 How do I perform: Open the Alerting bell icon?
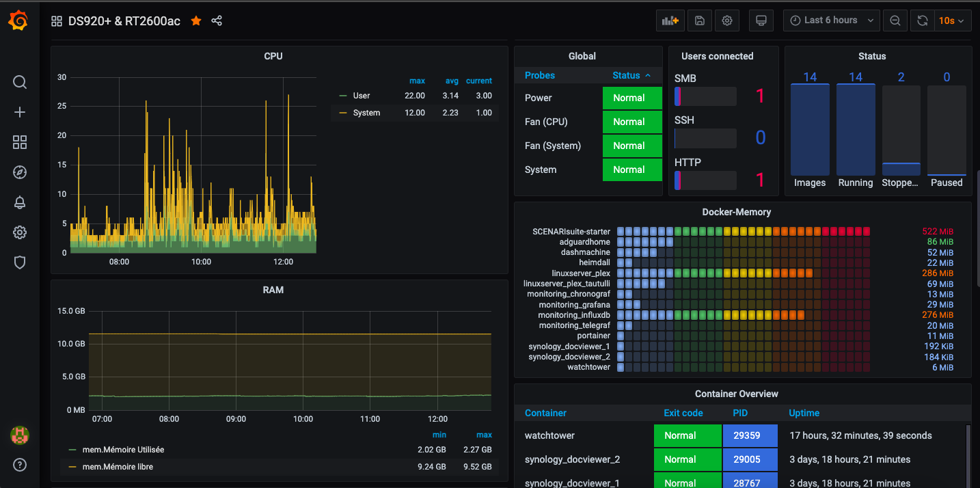pyautogui.click(x=20, y=202)
